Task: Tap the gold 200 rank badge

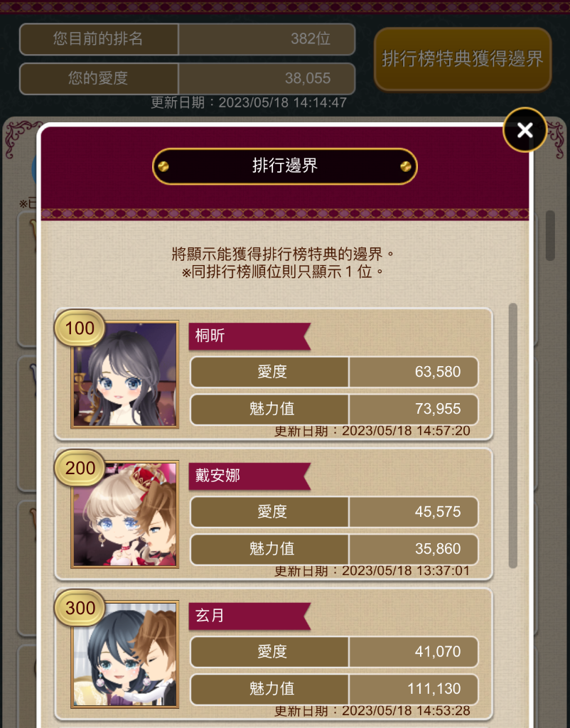Action: pyautogui.click(x=80, y=468)
